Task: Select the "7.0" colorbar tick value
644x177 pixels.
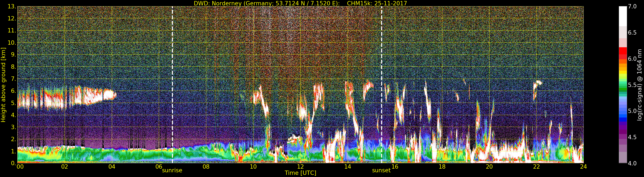Action: coord(632,6)
